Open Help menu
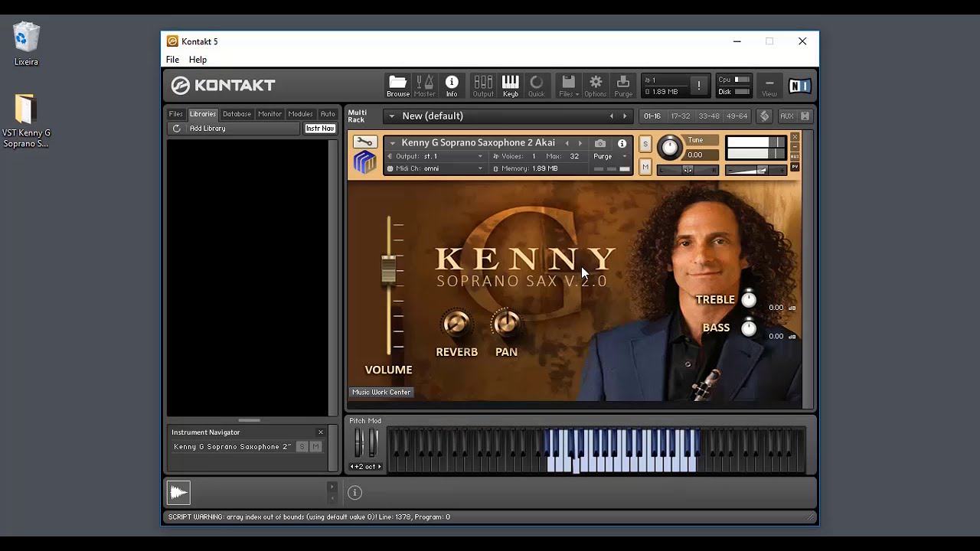Image resolution: width=980 pixels, height=551 pixels. click(198, 60)
